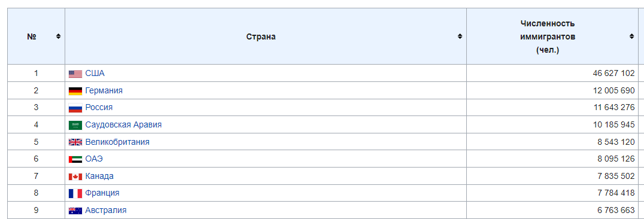
Task: Click the France flag icon
Action: click(x=75, y=193)
